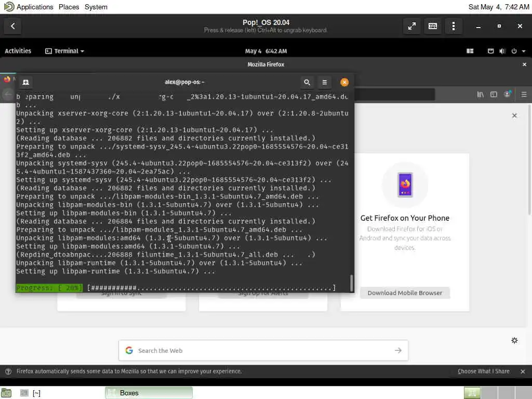Click the Boxes back arrow button
The height and width of the screenshot is (399, 532).
[12, 26]
